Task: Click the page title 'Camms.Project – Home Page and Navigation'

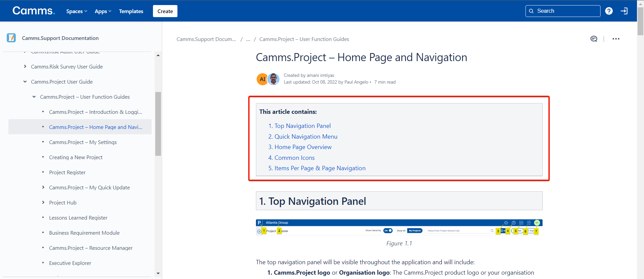Action: [x=362, y=57]
